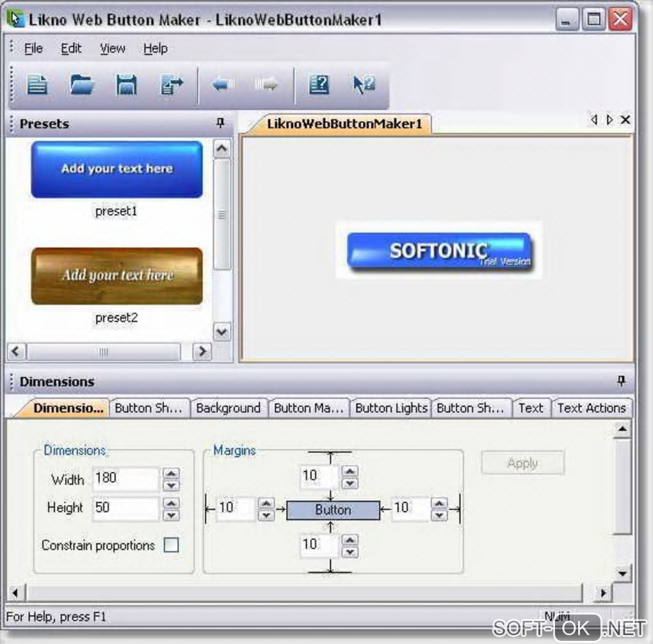Select the LiknoWebButtonMaker1 document tab
Image resolution: width=653 pixels, height=644 pixels.
coord(344,124)
